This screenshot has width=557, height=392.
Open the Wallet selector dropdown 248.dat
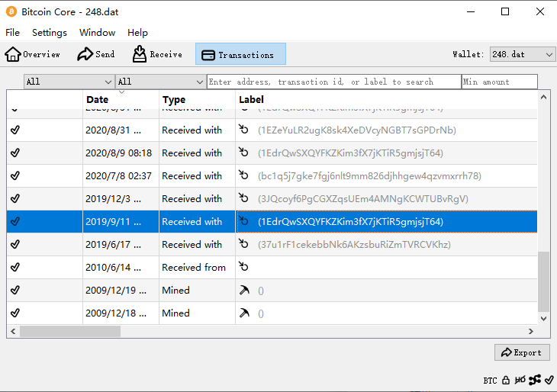point(522,54)
